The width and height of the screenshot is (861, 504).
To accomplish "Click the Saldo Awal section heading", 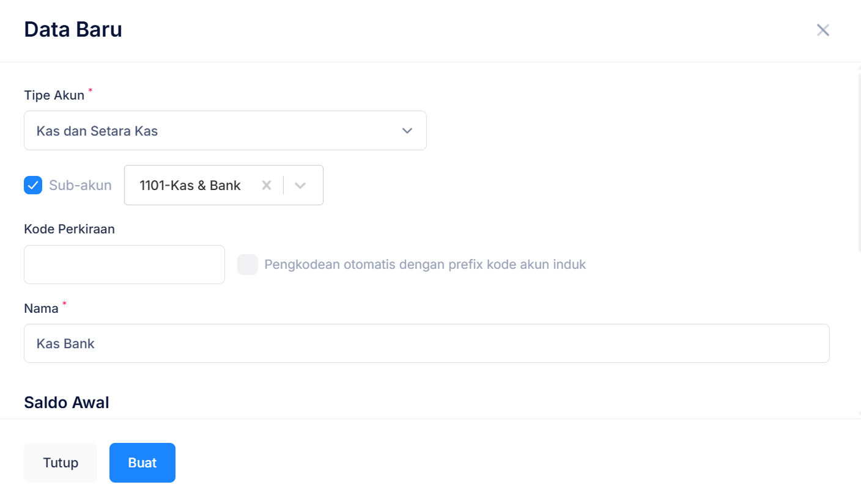I will [x=66, y=402].
